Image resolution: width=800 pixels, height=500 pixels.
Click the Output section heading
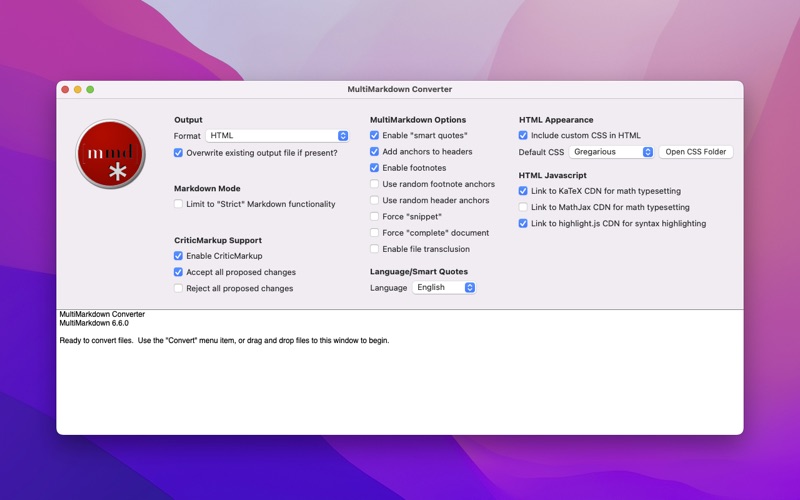click(188, 120)
